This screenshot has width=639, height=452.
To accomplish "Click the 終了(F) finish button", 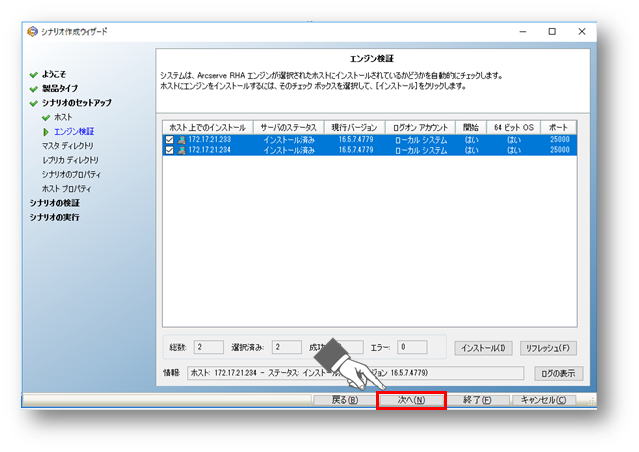I will point(477,400).
